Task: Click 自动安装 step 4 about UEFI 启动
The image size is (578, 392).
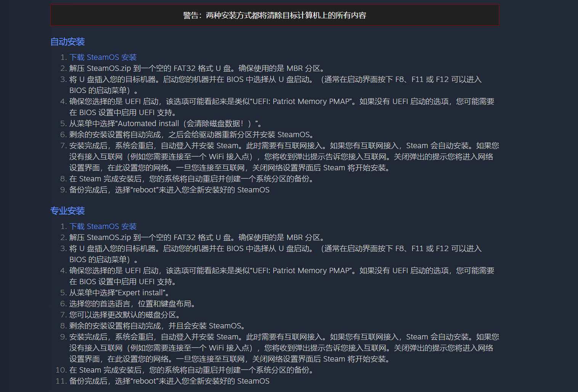Action: pos(282,107)
